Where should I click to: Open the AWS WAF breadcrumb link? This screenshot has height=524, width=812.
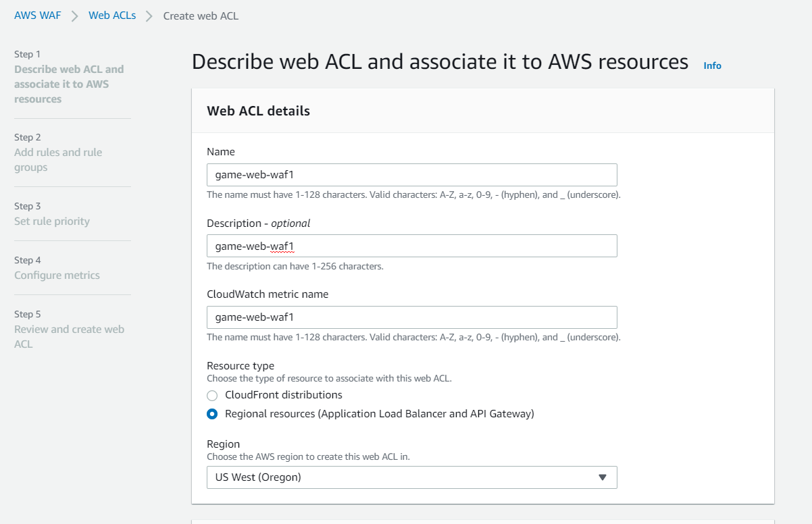coord(38,16)
